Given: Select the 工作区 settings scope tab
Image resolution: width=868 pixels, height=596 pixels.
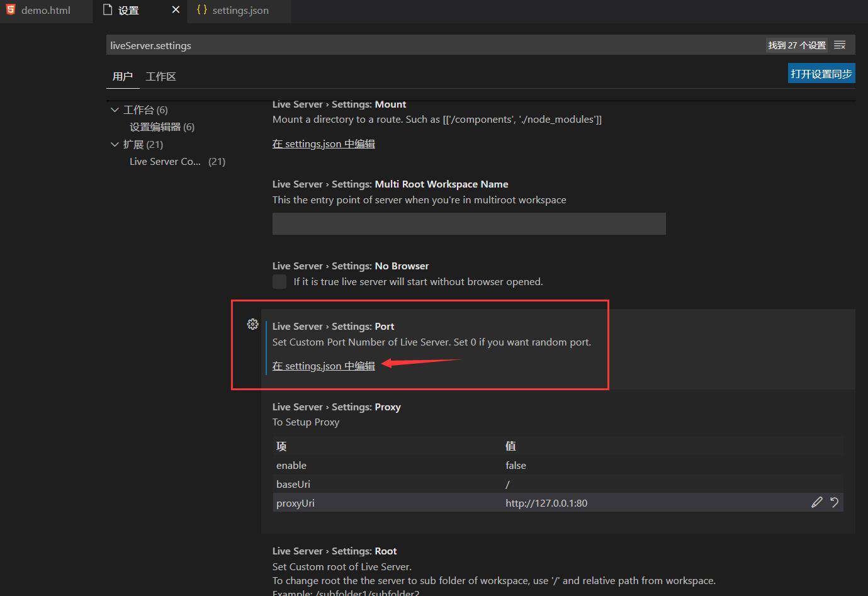Looking at the screenshot, I should coord(161,77).
